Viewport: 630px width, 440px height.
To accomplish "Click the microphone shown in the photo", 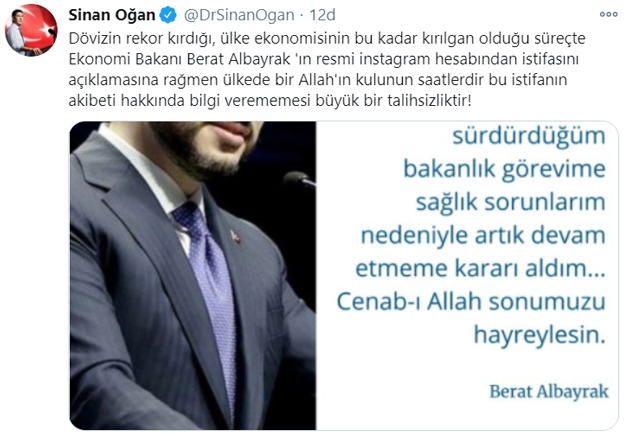I will coord(299,179).
